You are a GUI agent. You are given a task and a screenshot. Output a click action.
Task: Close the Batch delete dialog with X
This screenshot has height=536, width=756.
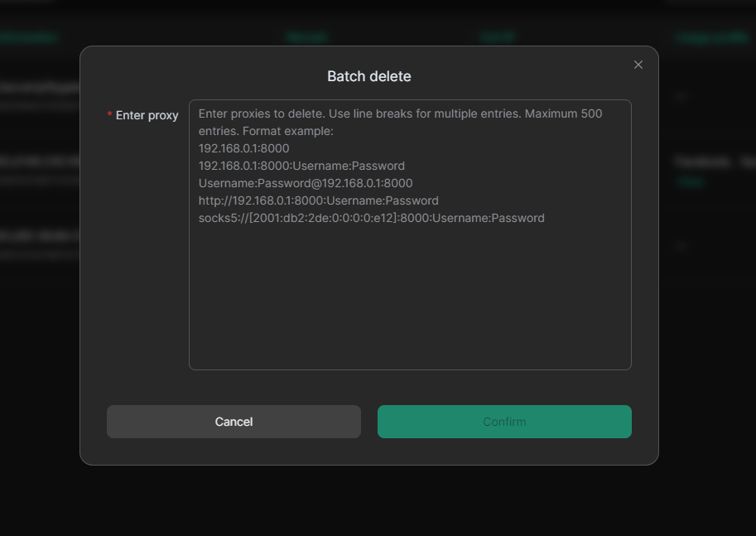coord(638,65)
